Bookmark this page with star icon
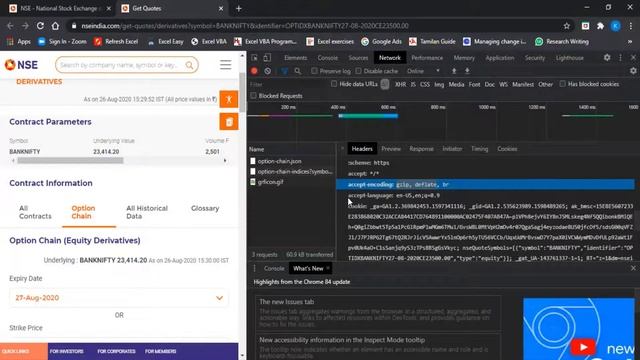This screenshot has height=360, width=640. point(567,26)
